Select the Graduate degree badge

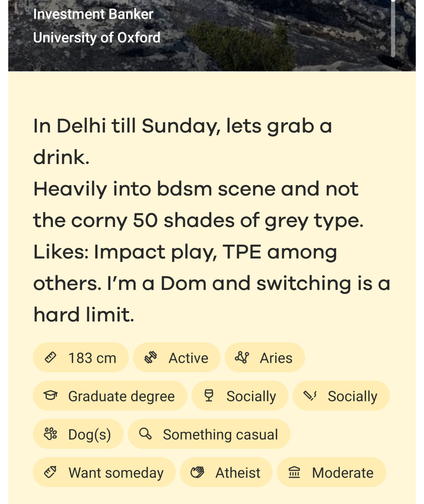coord(110,396)
